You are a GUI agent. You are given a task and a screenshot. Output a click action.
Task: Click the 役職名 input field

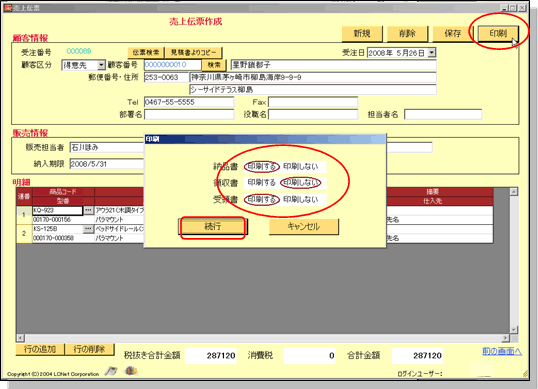(313, 115)
